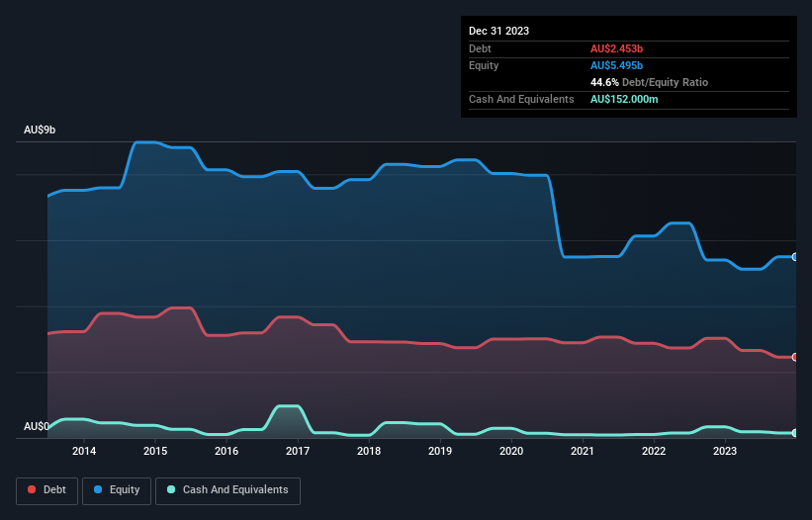Toggle the Debt series legend button

click(47, 490)
